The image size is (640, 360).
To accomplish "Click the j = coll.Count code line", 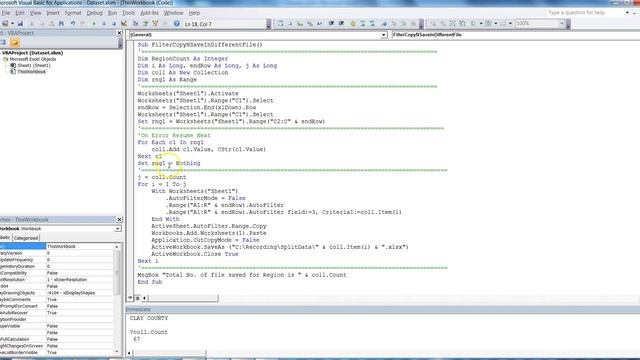I will point(162,177).
